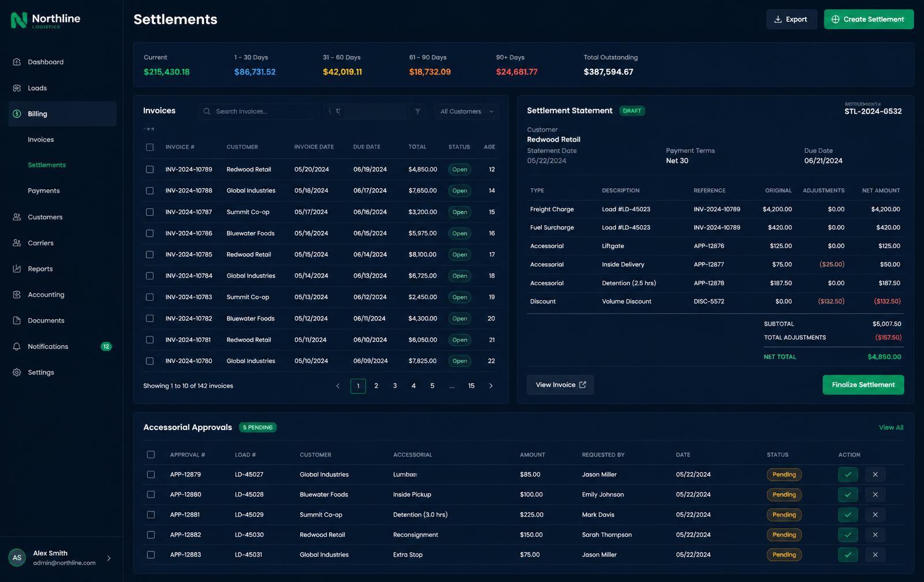Expand Alex Smith account chevron
Viewport: 924px width, 582px height.
pos(109,558)
